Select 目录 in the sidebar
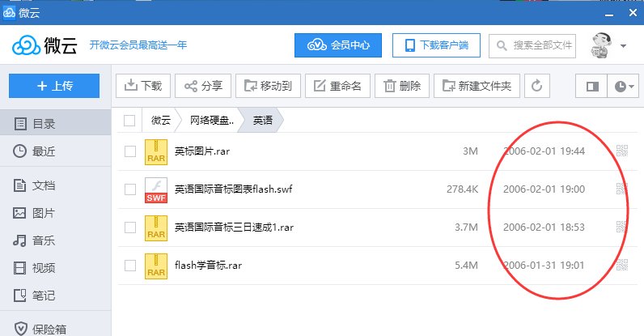Screen dimensions: 644x336 point(56,124)
